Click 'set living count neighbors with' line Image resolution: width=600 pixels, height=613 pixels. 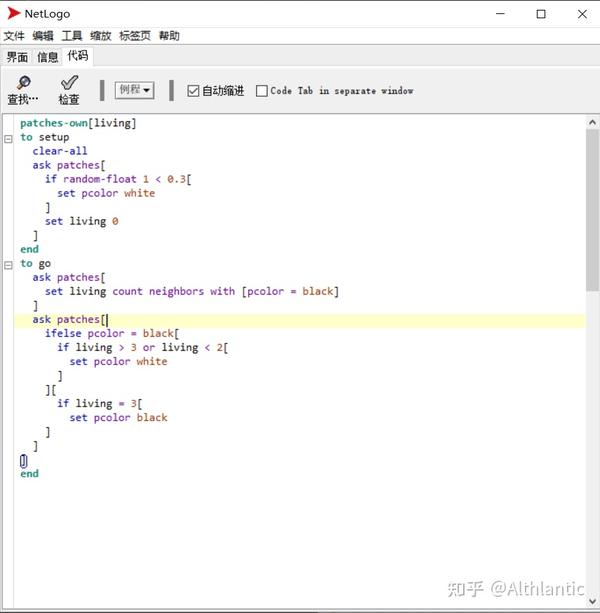pos(192,291)
